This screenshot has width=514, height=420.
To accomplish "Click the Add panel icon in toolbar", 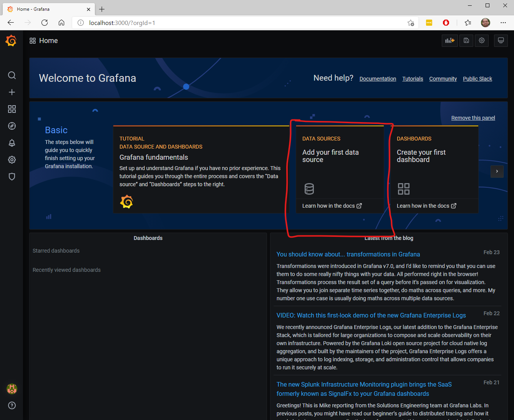I will tap(450, 40).
